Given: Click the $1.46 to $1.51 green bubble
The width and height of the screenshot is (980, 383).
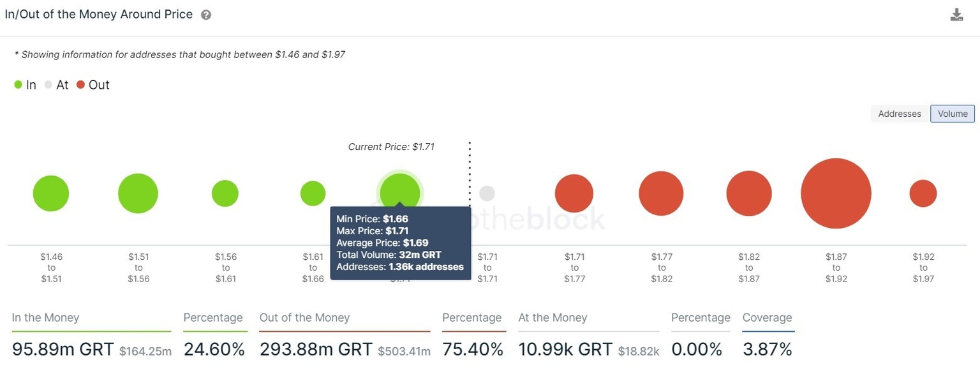Looking at the screenshot, I should point(51,193).
